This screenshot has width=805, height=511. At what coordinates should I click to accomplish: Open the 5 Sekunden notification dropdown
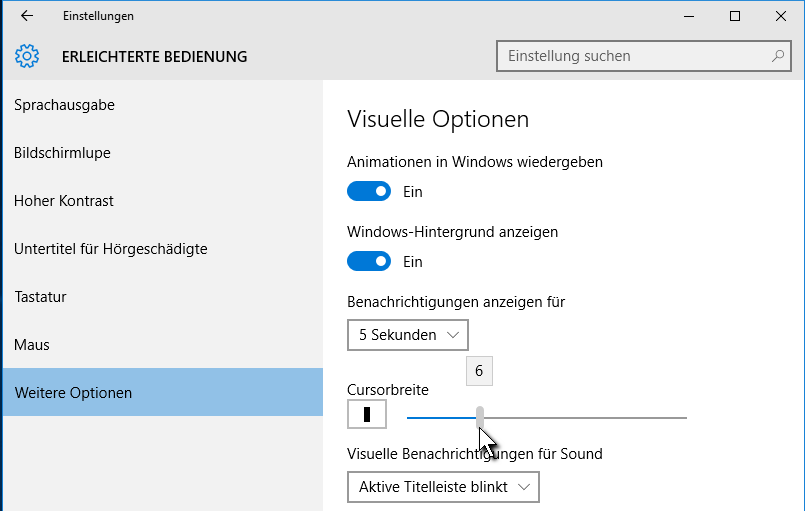(408, 335)
